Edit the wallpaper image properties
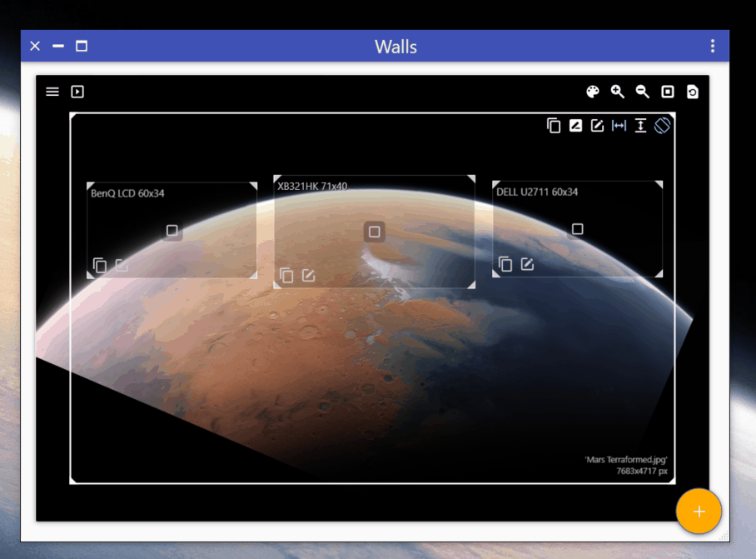This screenshot has height=559, width=756. click(x=597, y=126)
